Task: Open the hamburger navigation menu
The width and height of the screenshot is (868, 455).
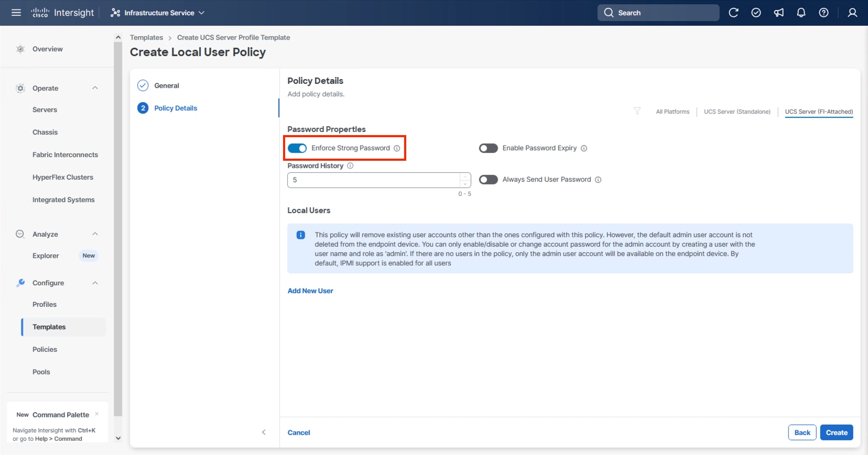Action: [16, 13]
